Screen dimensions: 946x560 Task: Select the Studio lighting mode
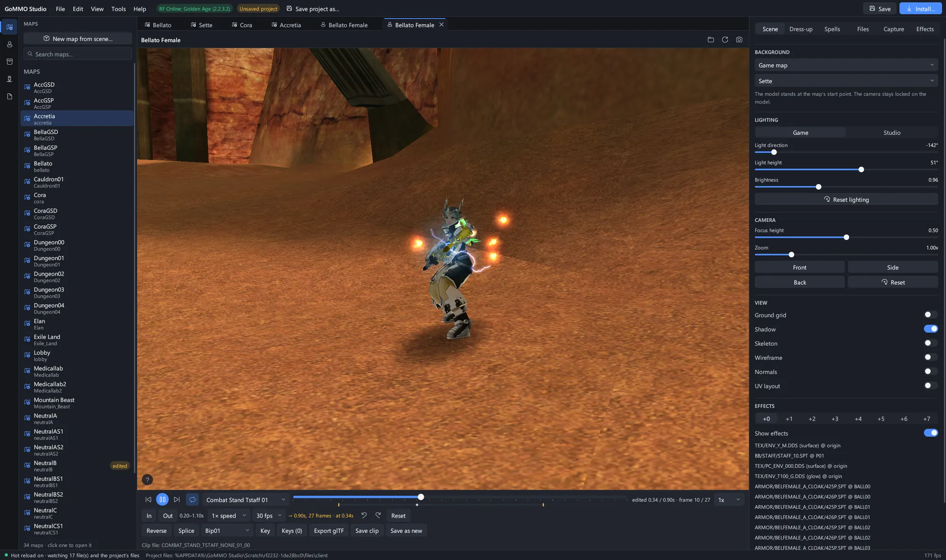[892, 133]
